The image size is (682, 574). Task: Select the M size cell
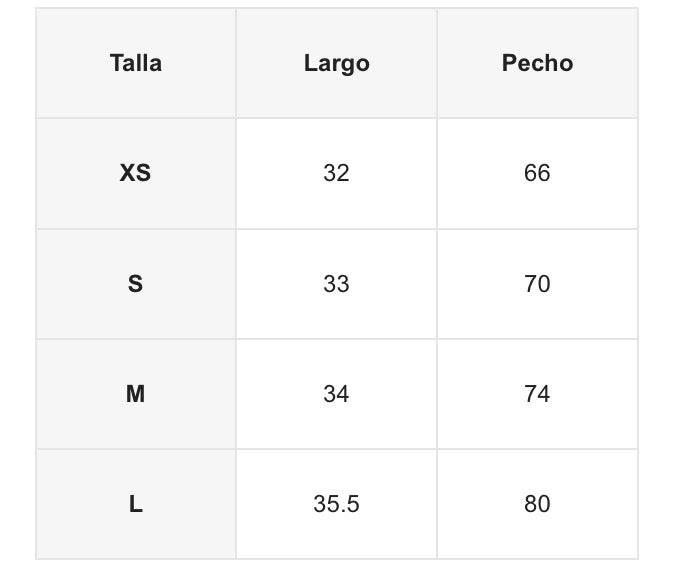[x=136, y=394]
